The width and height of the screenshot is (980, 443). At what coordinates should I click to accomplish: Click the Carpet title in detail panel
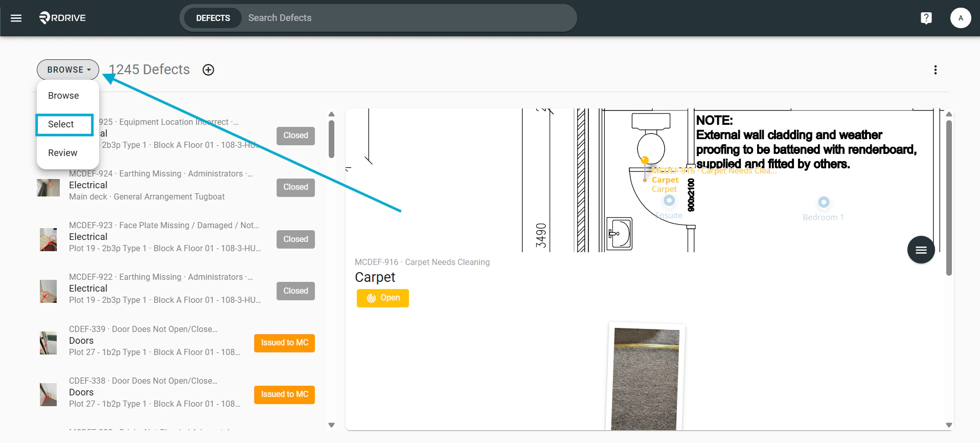(x=375, y=277)
